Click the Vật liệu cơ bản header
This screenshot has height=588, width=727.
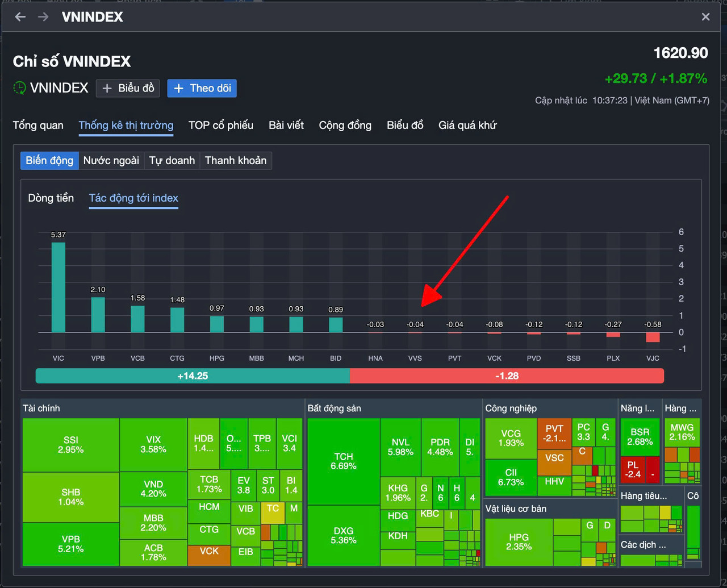click(x=516, y=508)
